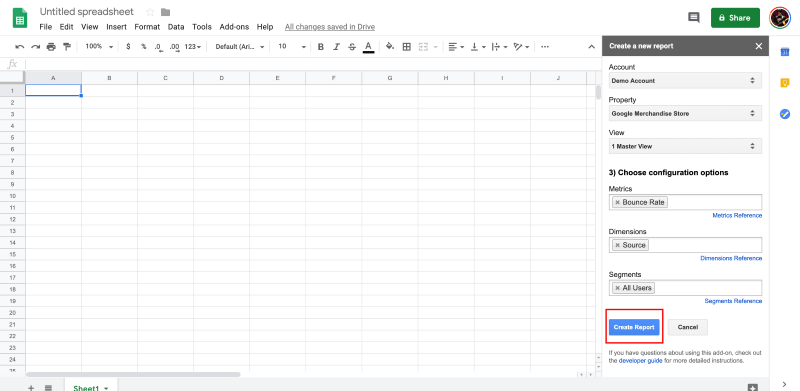Click the more toolbar options ellipsis
The width and height of the screenshot is (800, 391).
pos(545,46)
